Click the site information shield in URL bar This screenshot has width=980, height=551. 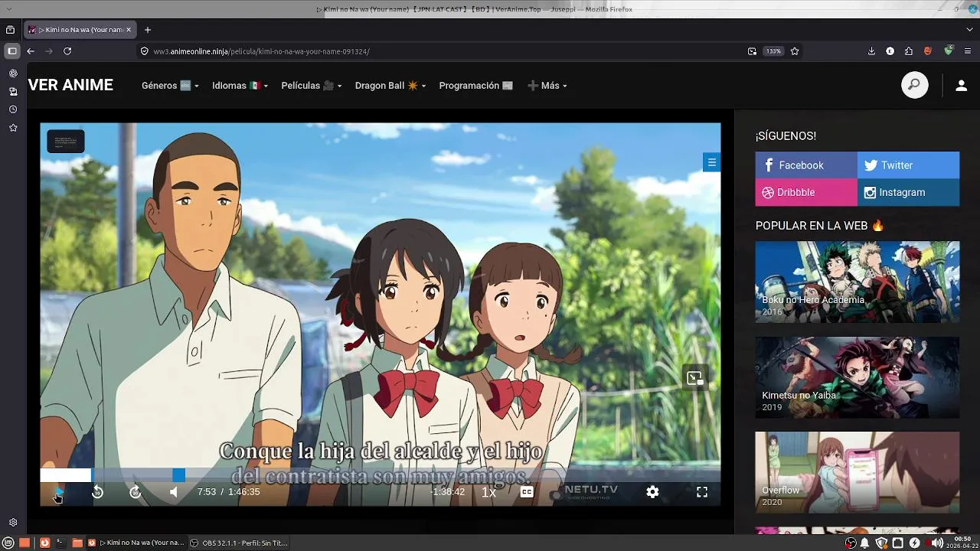click(144, 51)
